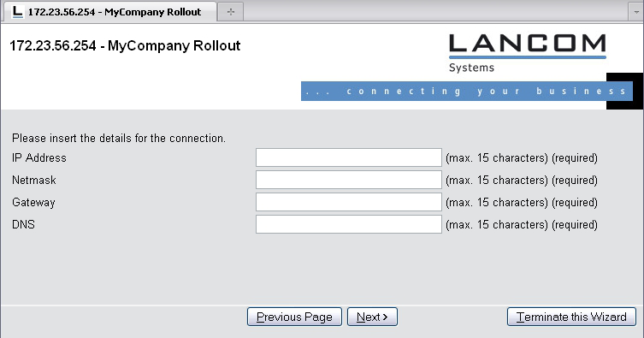Click Terminate this Wizard button
This screenshot has width=644, height=338.
(571, 317)
